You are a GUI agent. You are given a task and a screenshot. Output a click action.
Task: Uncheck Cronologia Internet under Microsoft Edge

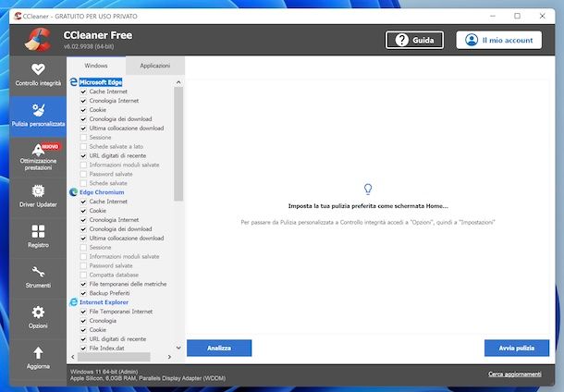click(x=83, y=101)
